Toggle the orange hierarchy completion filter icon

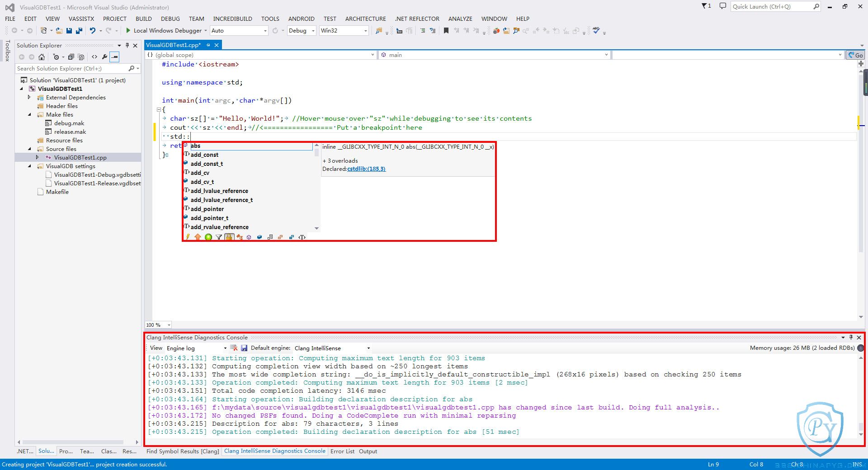(240, 237)
